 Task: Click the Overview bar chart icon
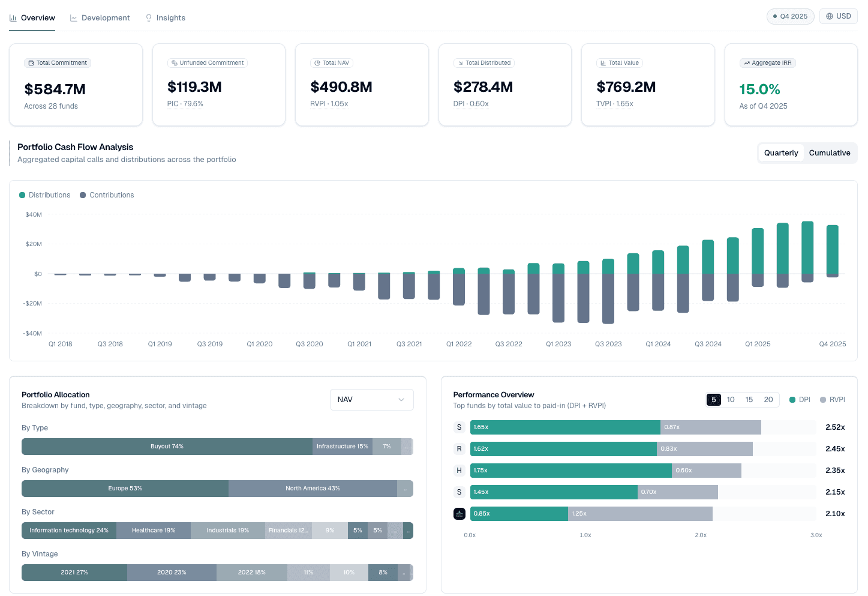click(x=13, y=18)
